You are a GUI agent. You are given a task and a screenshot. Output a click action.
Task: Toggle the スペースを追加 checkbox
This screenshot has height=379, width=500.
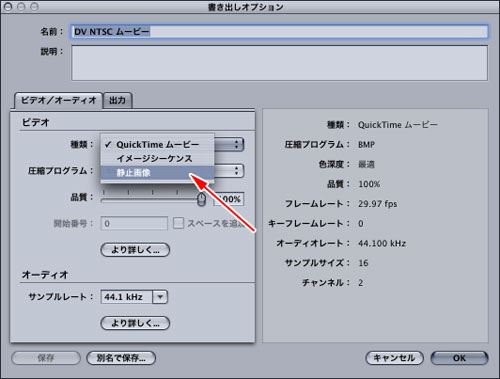tap(178, 223)
